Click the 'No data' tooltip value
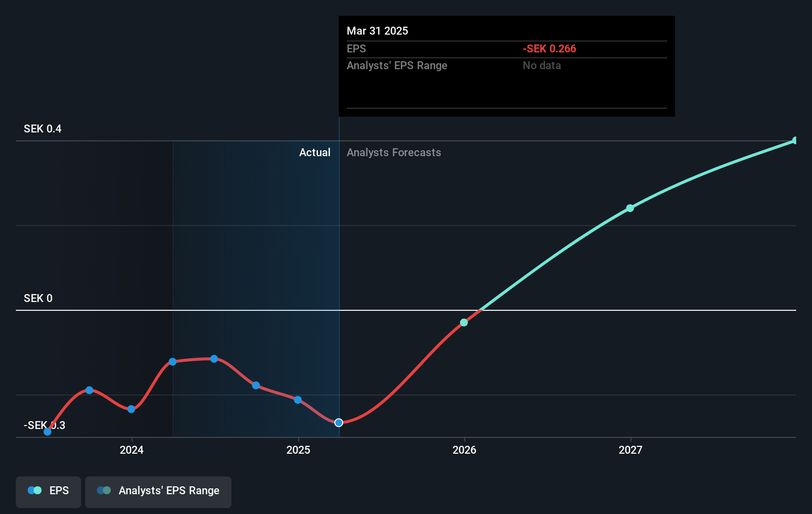The image size is (812, 514). click(x=541, y=66)
